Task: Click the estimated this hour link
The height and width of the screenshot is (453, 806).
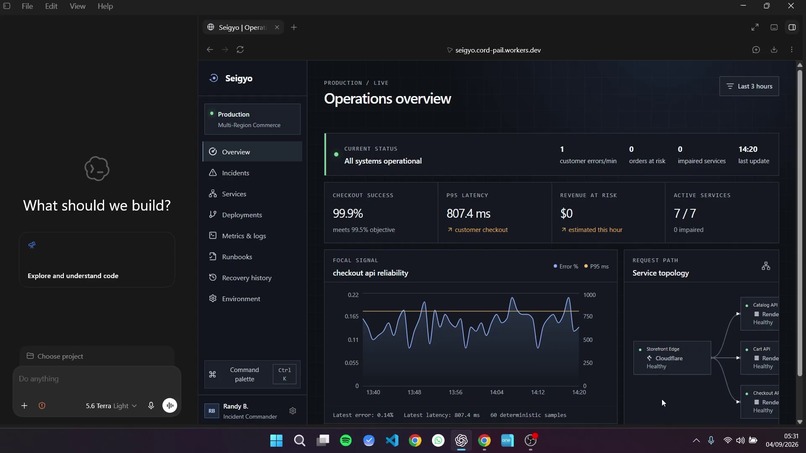Action: tap(591, 230)
